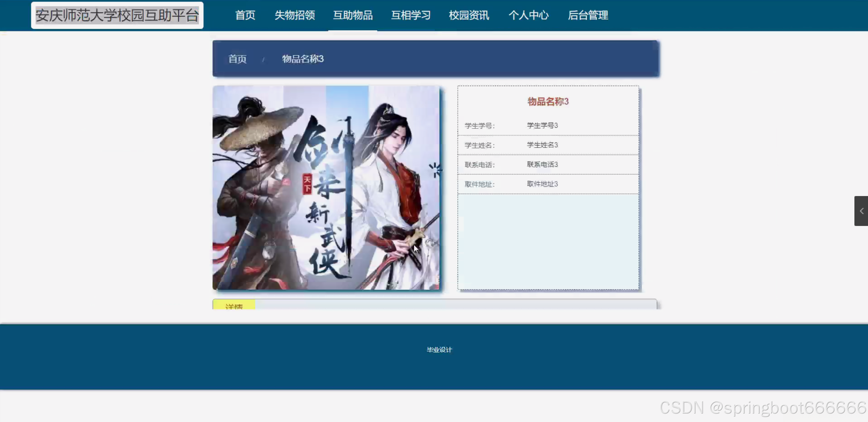
Task: Click the 物品名称3 heading in the info card
Action: 548,101
